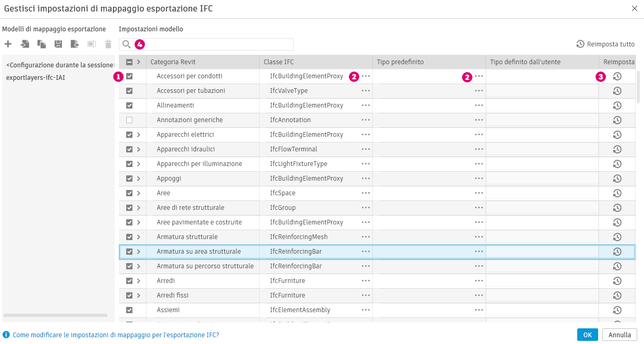Click the add new mapping template icon
The width and height of the screenshot is (644, 344).
8,44
